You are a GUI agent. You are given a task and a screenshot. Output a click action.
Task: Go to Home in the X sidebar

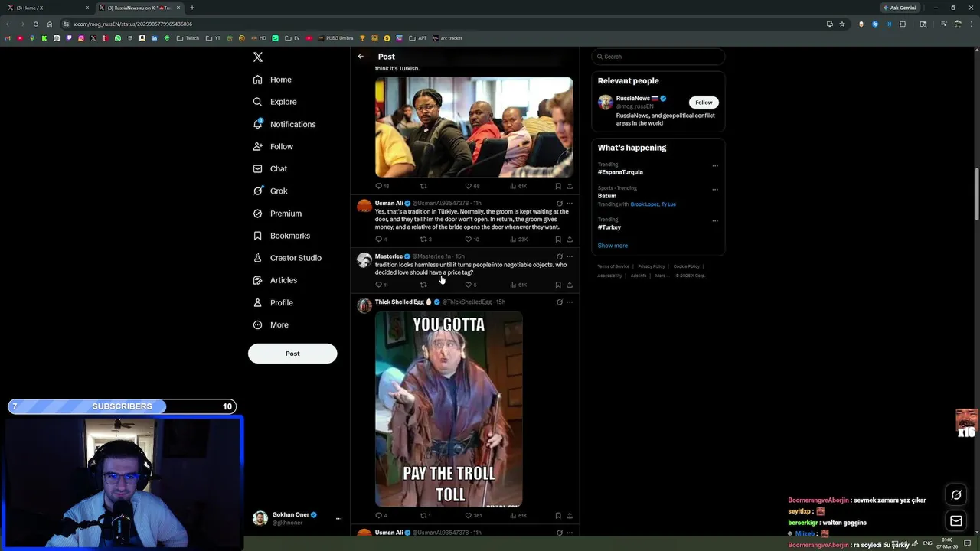point(273,80)
